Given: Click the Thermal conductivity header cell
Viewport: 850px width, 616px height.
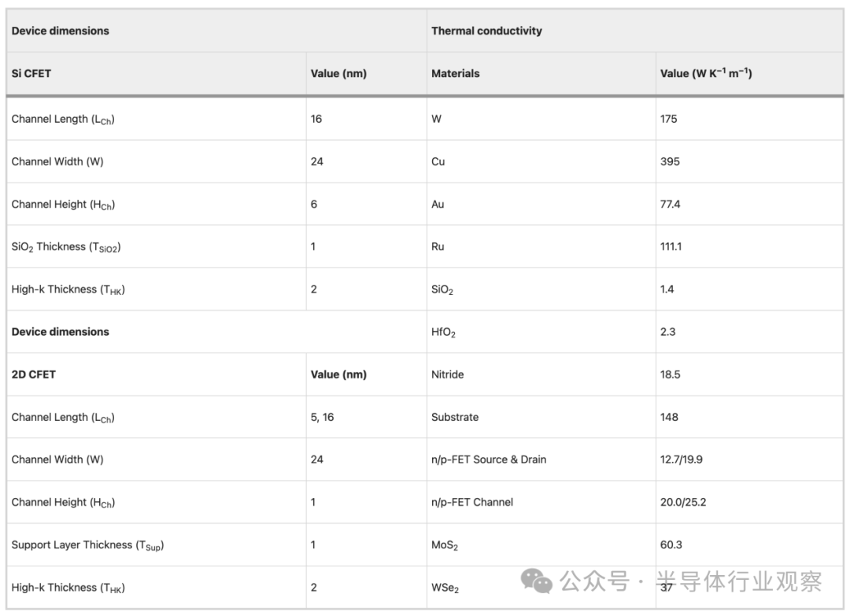Looking at the screenshot, I should pyautogui.click(x=486, y=31).
